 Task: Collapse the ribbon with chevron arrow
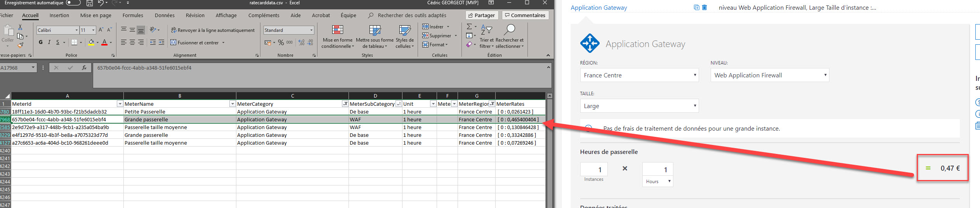click(x=548, y=55)
